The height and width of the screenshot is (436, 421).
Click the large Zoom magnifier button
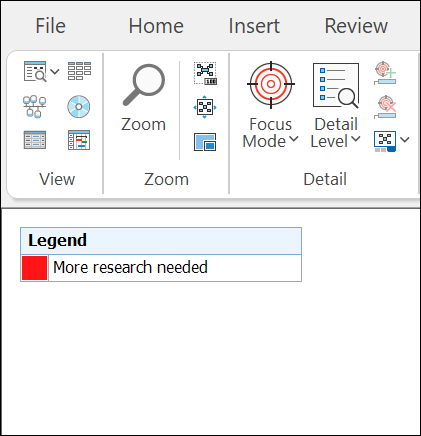pyautogui.click(x=144, y=97)
